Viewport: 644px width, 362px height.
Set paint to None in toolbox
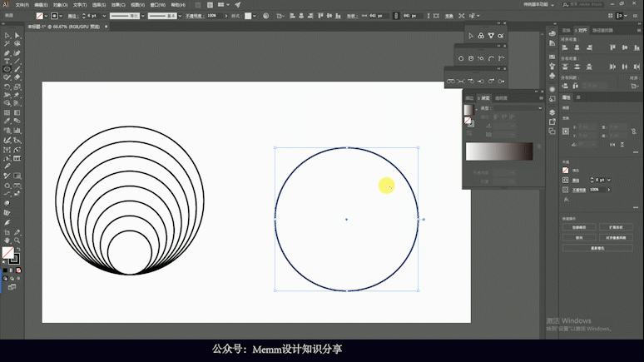coord(18,270)
